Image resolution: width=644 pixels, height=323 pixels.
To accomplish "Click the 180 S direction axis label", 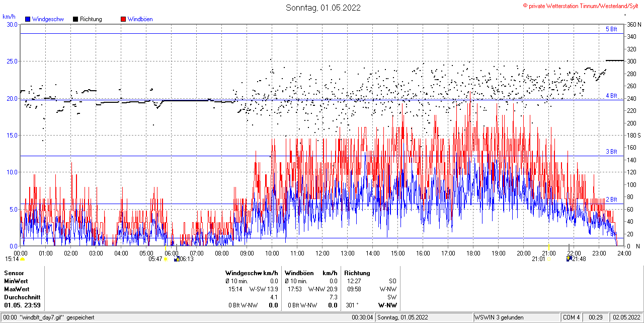I will pos(633,135).
